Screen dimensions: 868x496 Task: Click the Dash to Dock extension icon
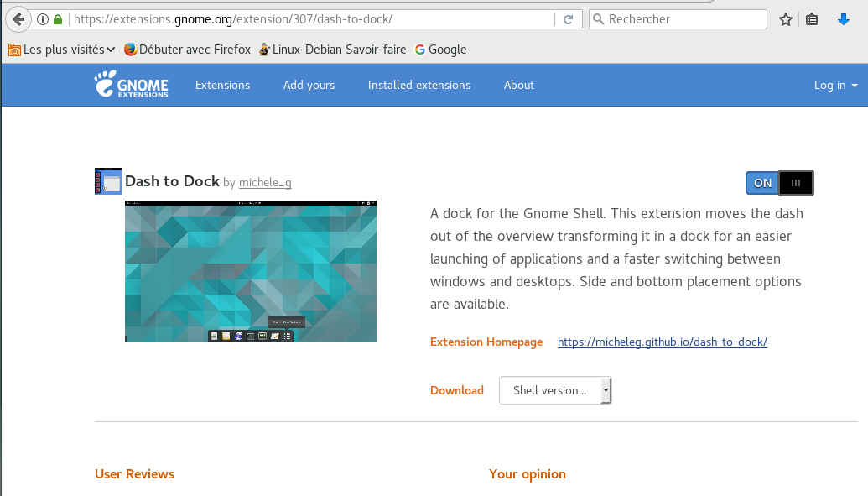[x=108, y=181]
